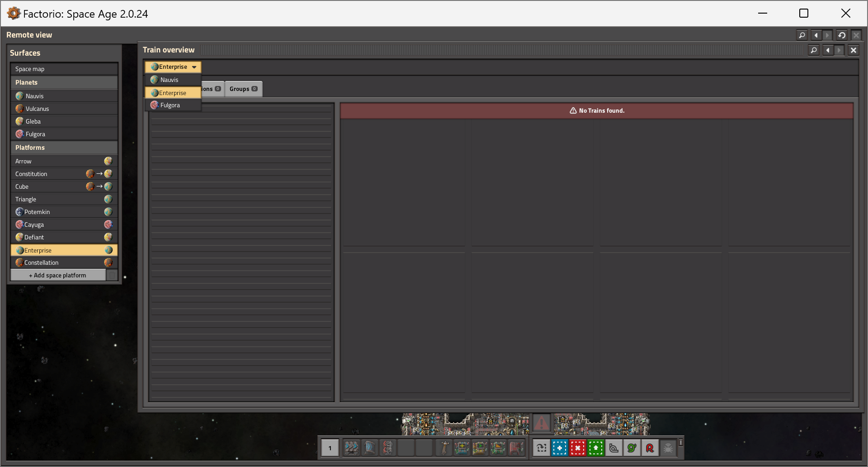Open the red warning alert icon
The height and width of the screenshot is (467, 868).
(542, 424)
